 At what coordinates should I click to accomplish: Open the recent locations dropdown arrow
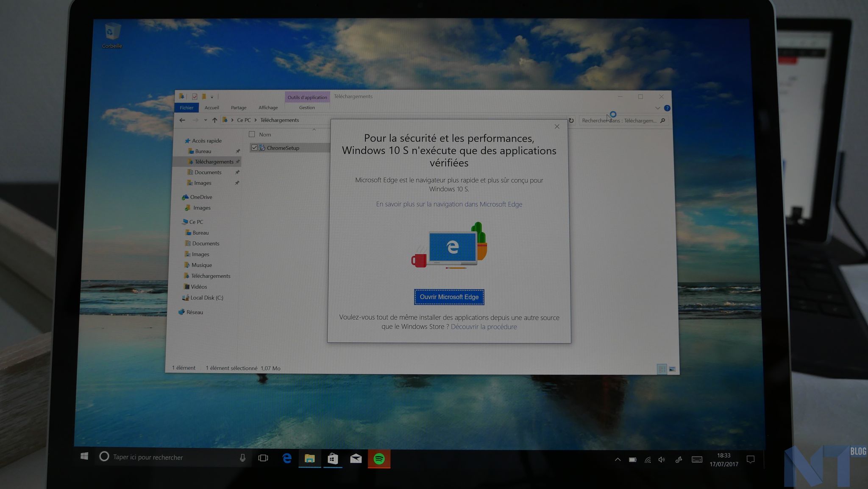[x=206, y=120]
